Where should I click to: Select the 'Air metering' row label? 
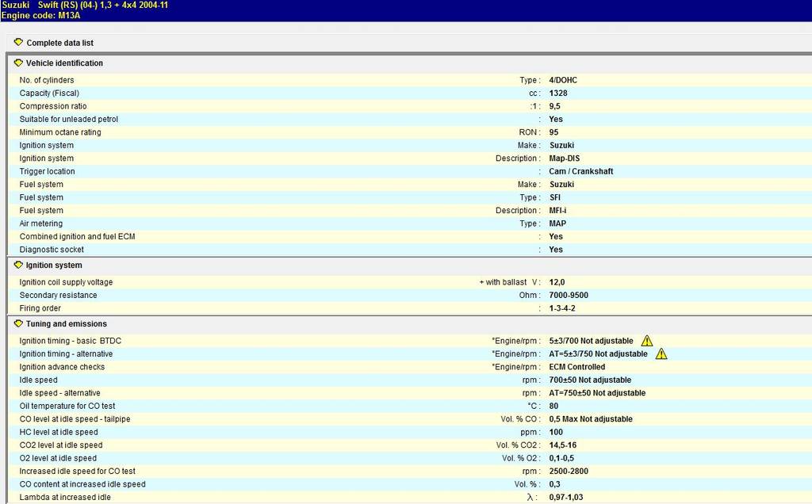coord(41,223)
